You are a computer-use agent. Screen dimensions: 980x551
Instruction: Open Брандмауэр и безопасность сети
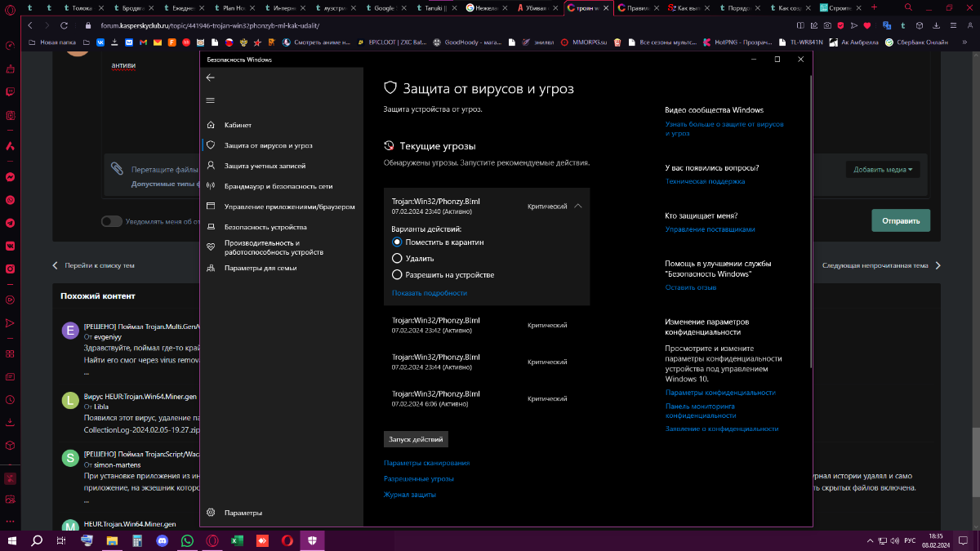point(278,186)
